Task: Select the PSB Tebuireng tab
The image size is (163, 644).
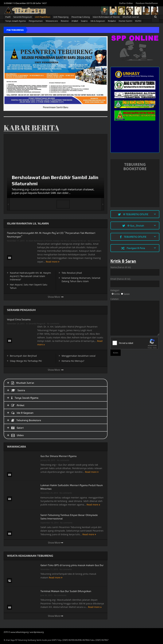Action: (x=15, y=30)
